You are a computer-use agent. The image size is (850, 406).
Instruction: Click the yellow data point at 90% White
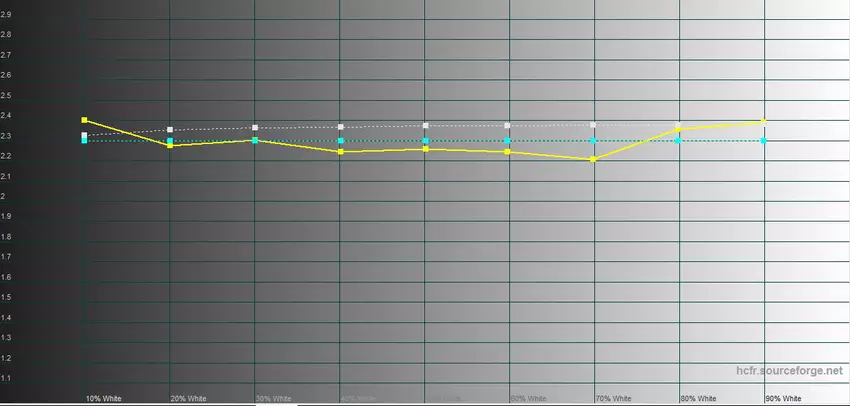(x=764, y=121)
